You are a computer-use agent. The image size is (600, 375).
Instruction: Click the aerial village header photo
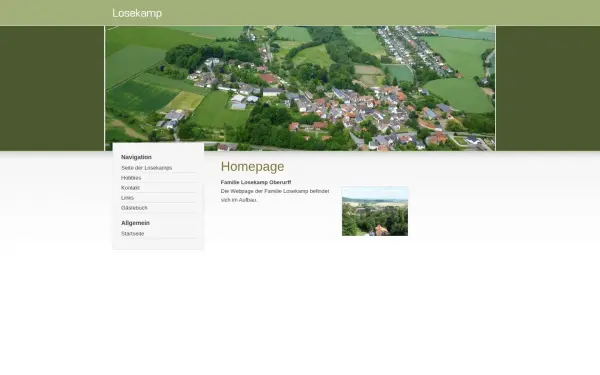(x=300, y=88)
